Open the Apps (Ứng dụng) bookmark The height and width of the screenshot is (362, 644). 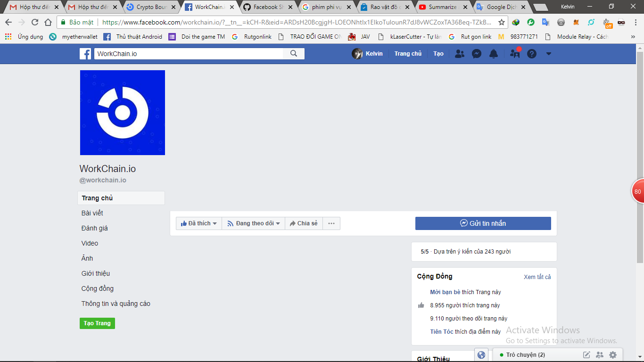point(24,36)
